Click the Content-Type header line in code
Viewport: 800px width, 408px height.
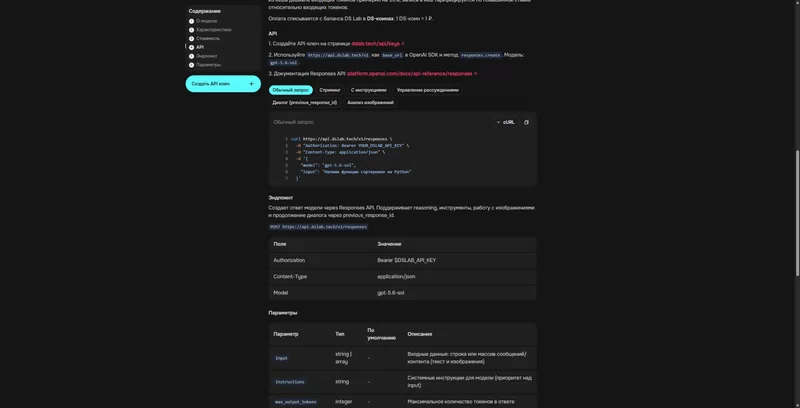[x=340, y=152]
